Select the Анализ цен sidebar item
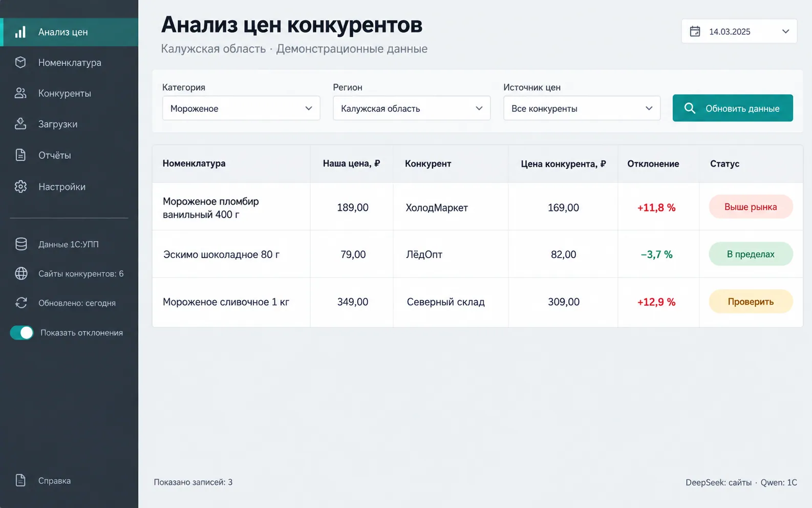812x508 pixels. 69,32
